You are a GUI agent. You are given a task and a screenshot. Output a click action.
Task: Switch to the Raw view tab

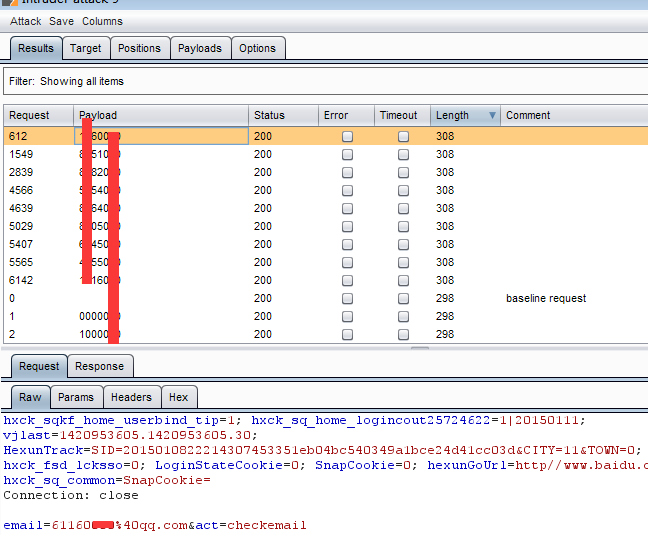(x=30, y=397)
